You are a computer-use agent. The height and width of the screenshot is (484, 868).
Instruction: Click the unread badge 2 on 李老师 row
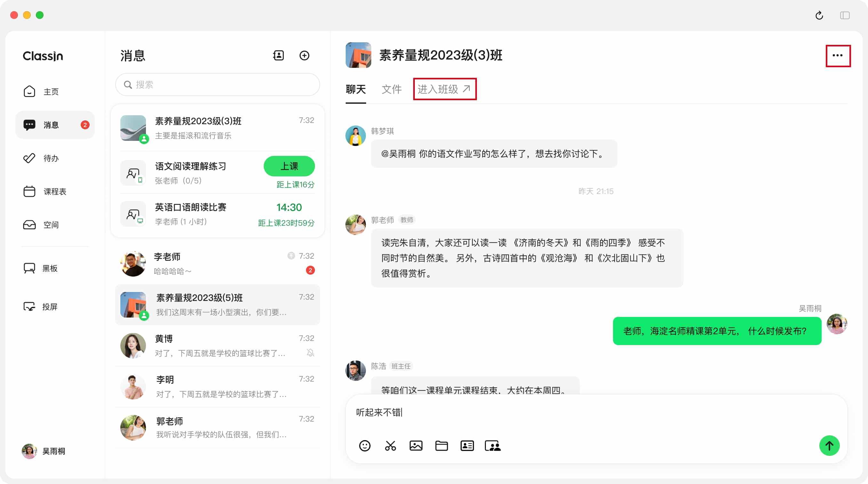310,270
